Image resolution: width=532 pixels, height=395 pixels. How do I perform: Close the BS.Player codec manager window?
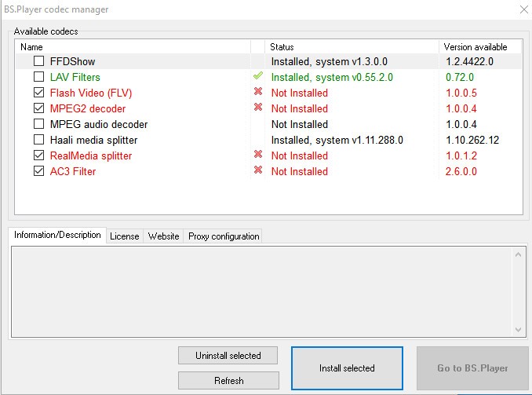(x=524, y=9)
